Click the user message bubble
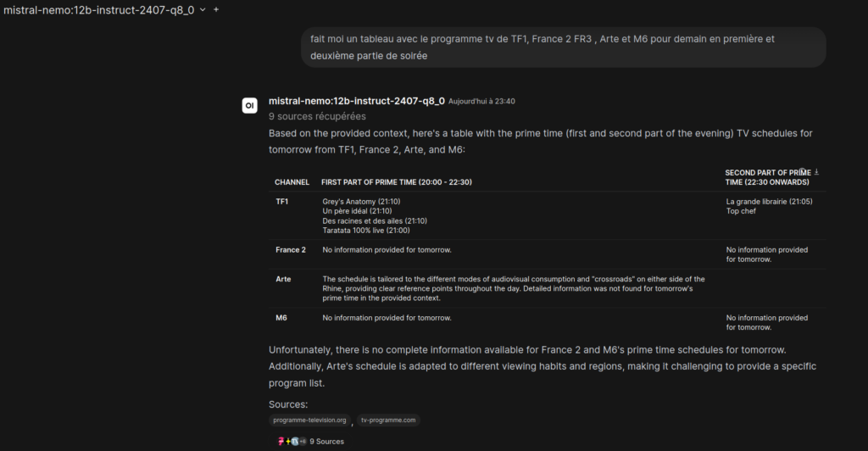 pyautogui.click(x=564, y=47)
